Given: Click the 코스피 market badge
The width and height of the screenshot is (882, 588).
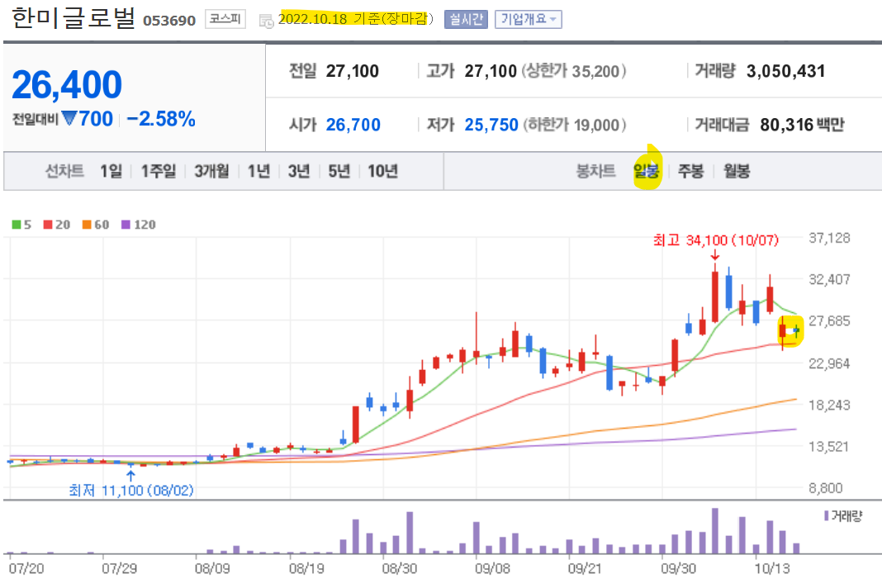Looking at the screenshot, I should coord(225,19).
